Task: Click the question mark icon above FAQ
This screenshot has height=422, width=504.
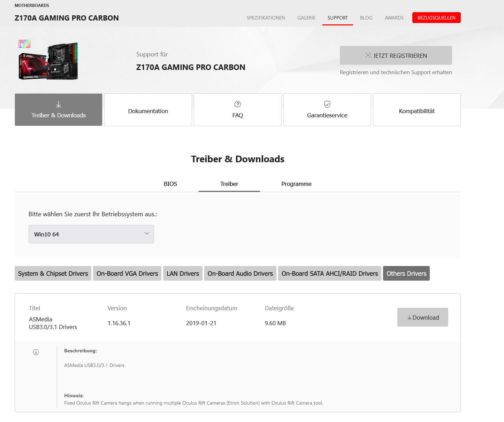Action: click(x=237, y=103)
